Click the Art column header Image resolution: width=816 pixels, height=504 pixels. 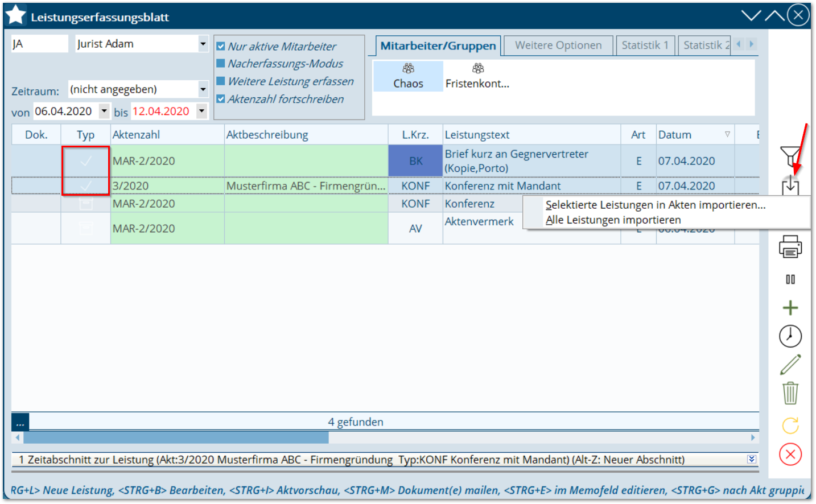point(638,135)
